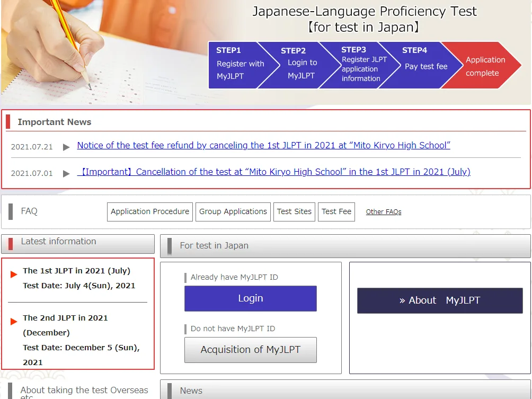The image size is (532, 399).
Task: Open the Group Applications FAQ
Action: pos(233,212)
